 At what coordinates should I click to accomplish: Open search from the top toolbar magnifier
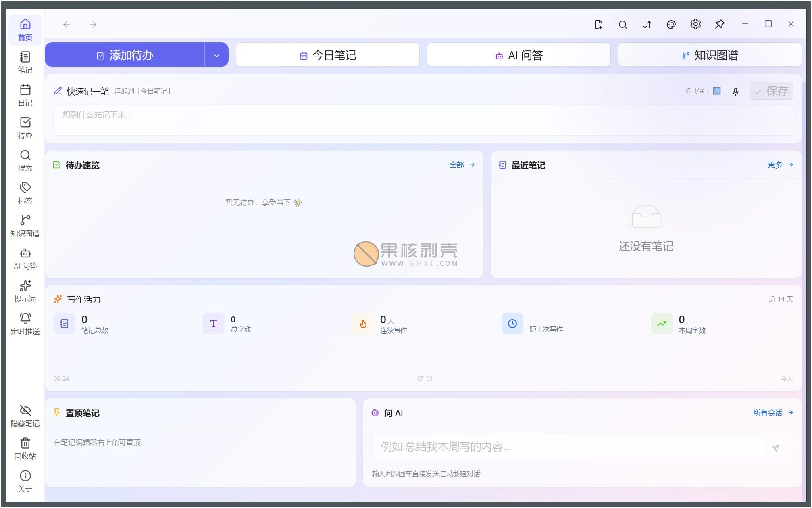tap(623, 25)
